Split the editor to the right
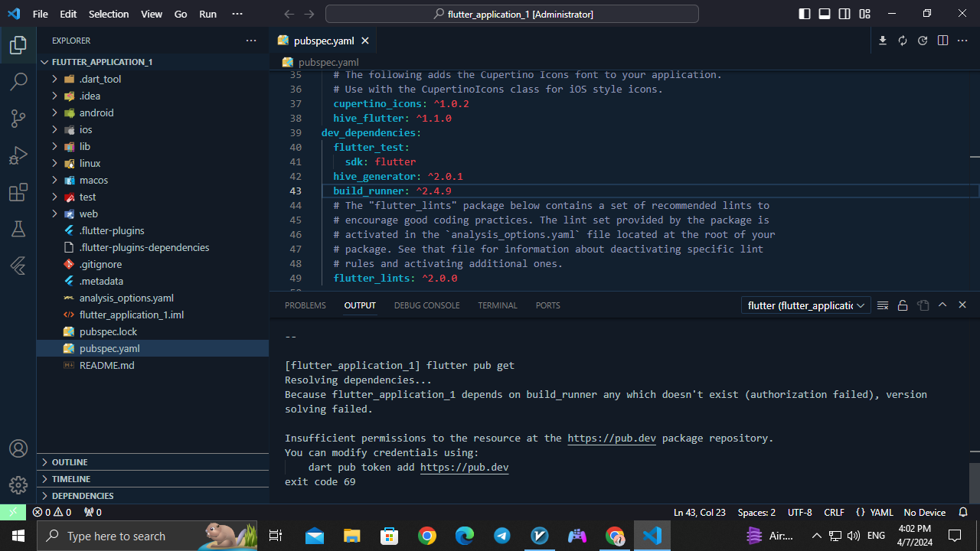This screenshot has height=551, width=980. click(x=942, y=41)
